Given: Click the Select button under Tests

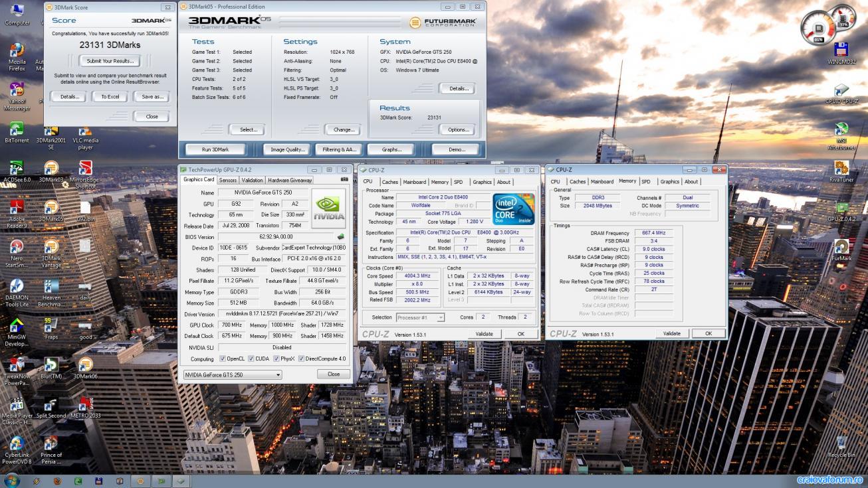Looking at the screenshot, I should [248, 129].
